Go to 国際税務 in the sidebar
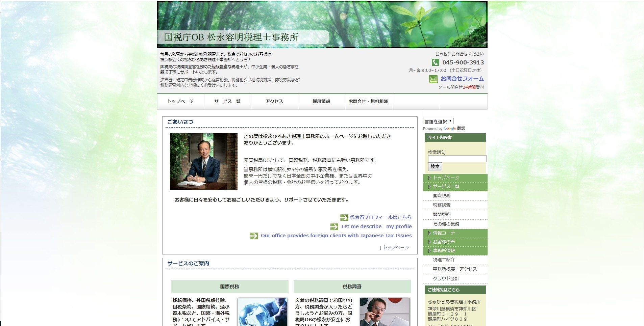Screen dimensions: 644x326 442,196
